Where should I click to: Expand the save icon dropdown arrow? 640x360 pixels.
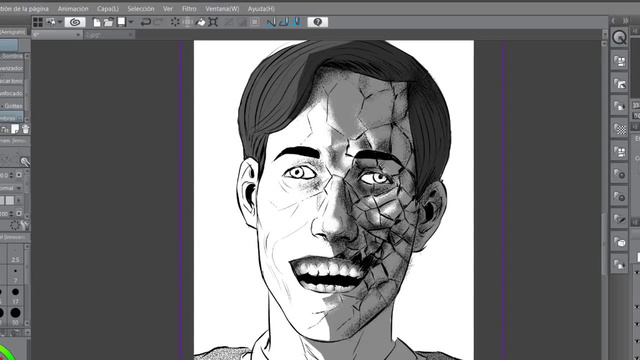131,22
